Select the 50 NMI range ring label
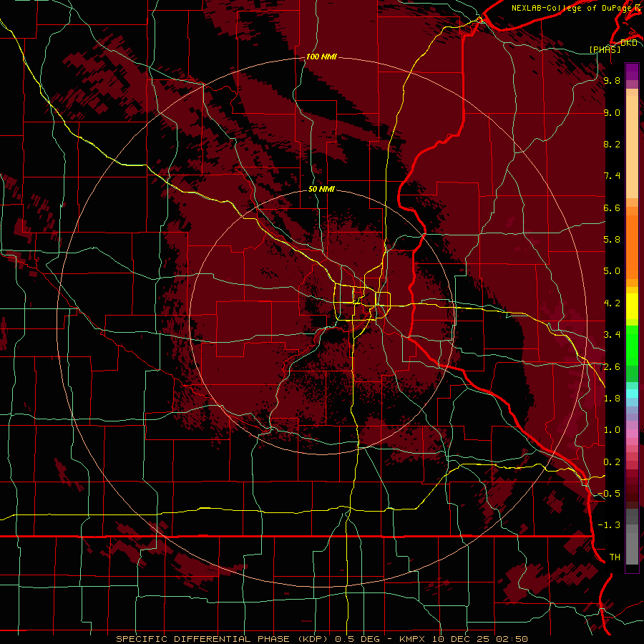Screen dimensions: 644x644 [321, 189]
